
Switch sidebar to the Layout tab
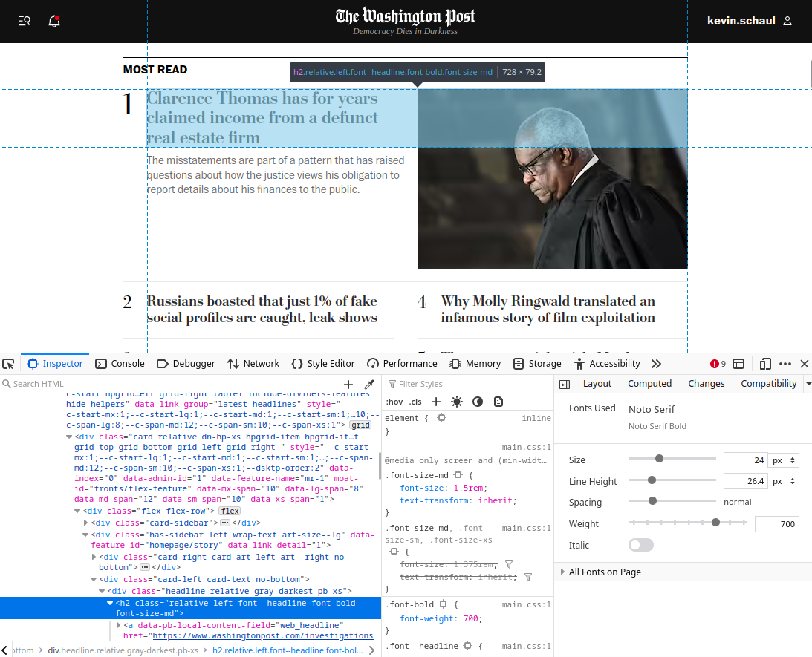click(x=597, y=384)
